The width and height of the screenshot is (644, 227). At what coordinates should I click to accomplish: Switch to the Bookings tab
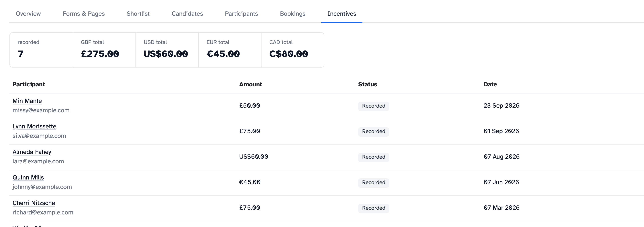[293, 14]
